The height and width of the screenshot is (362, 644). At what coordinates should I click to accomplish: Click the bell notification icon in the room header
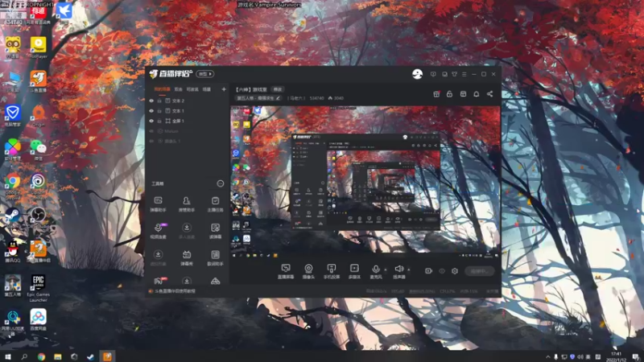(476, 94)
